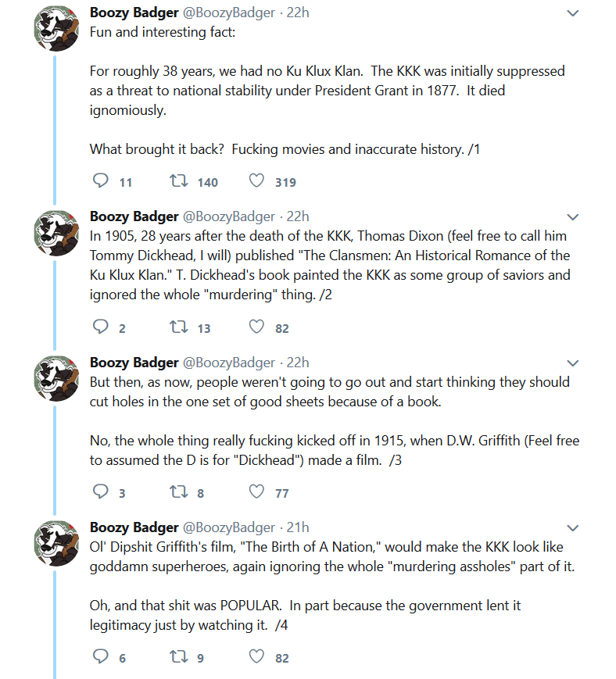Open Boozy Badger profile name in first tweet
This screenshot has height=679, width=616.
(x=134, y=13)
